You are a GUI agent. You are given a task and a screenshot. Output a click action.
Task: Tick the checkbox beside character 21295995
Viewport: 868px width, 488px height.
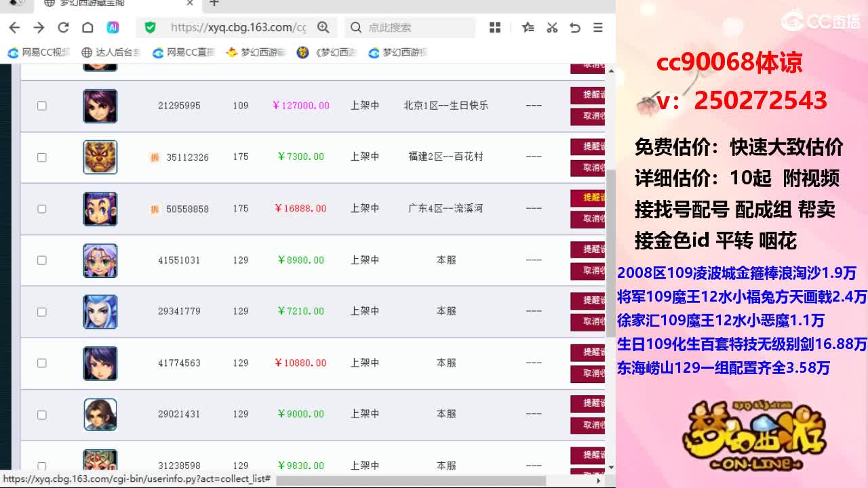tap(41, 106)
